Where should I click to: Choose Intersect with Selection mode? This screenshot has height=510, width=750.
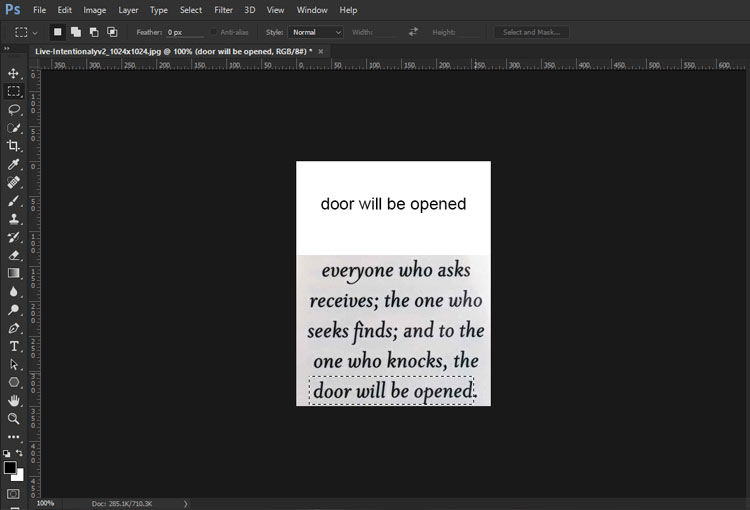pyautogui.click(x=112, y=32)
